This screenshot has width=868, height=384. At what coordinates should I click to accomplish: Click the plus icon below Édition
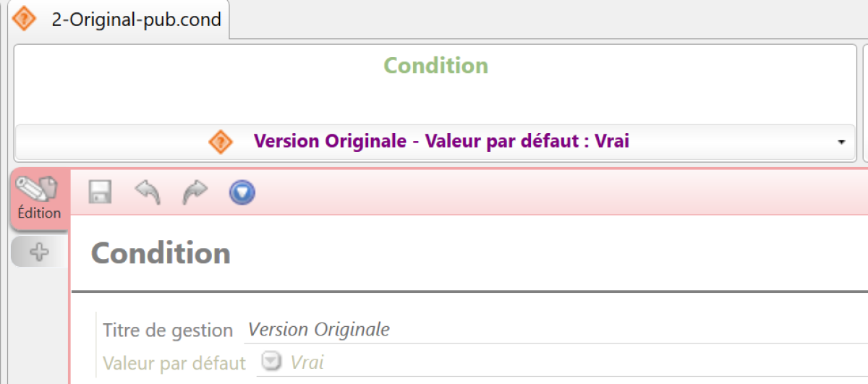[x=39, y=252]
